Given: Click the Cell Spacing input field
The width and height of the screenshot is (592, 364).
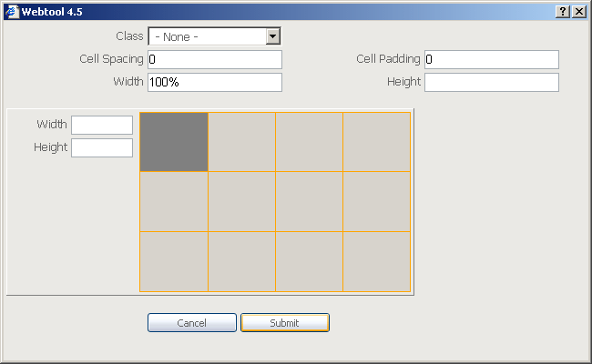Looking at the screenshot, I should [214, 59].
